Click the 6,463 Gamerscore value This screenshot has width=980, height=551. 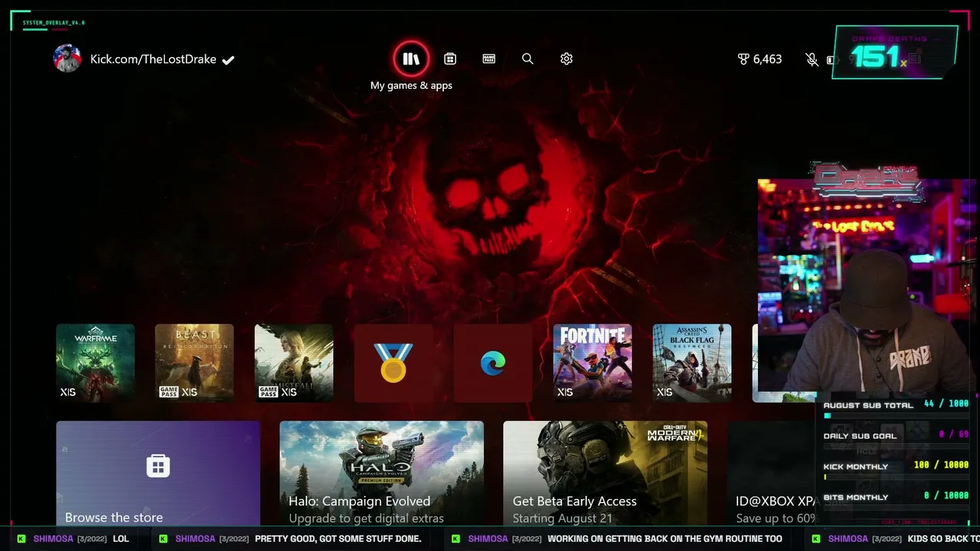(x=767, y=59)
